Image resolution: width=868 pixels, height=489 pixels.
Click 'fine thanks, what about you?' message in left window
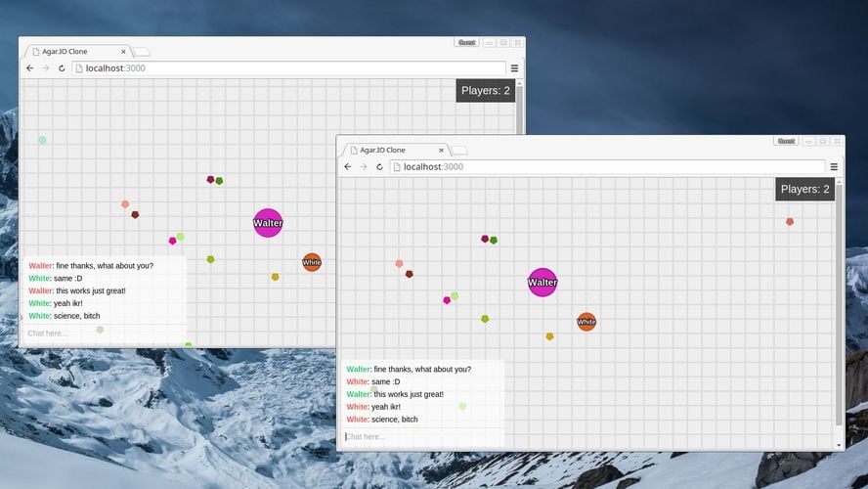click(x=105, y=266)
